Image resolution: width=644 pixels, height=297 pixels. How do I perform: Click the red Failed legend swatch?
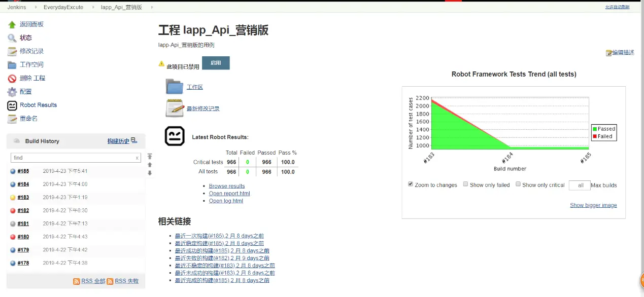[x=595, y=137]
